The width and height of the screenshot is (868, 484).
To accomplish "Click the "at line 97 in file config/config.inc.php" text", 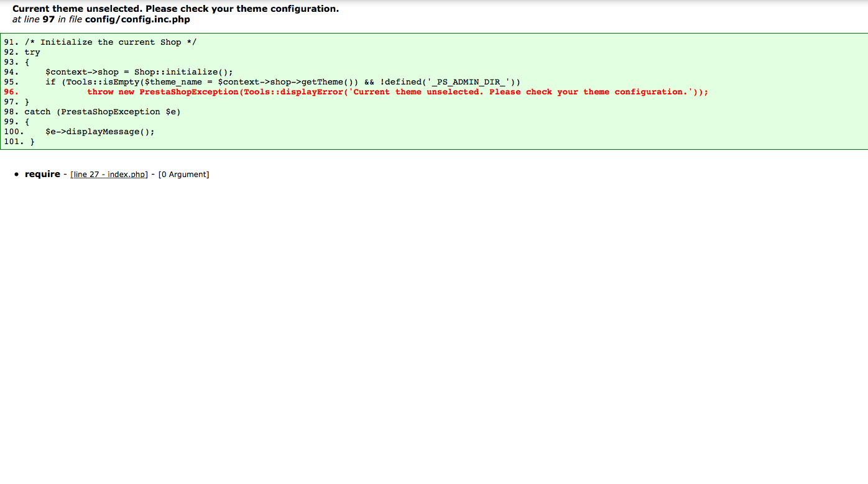I will click(101, 19).
